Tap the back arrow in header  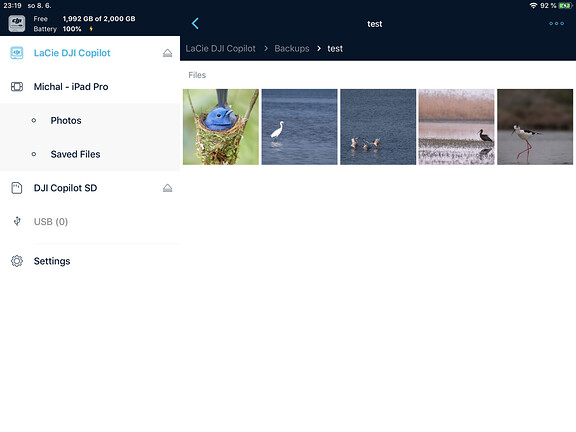point(195,24)
